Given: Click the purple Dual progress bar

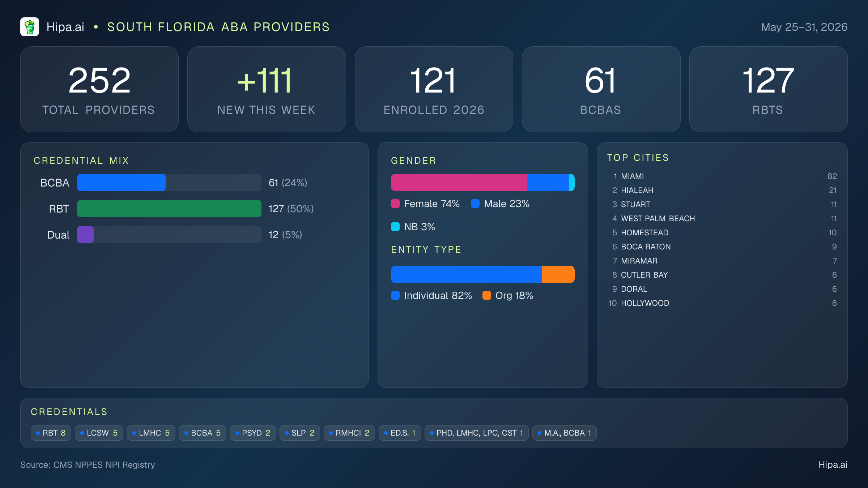Looking at the screenshot, I should pos(85,235).
